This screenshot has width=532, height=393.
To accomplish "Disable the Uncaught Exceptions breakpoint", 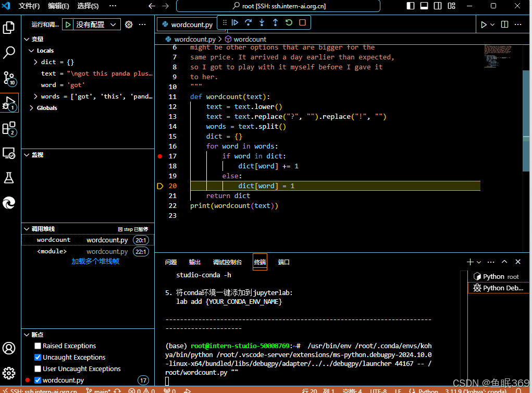I will point(37,357).
